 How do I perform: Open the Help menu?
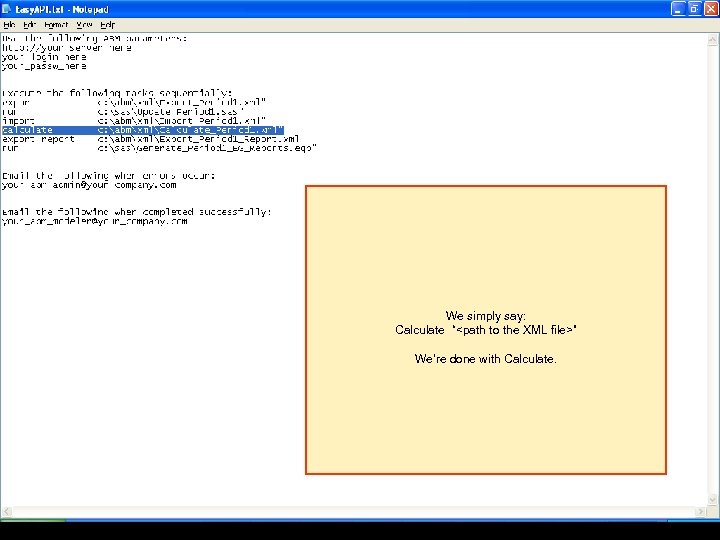click(108, 25)
